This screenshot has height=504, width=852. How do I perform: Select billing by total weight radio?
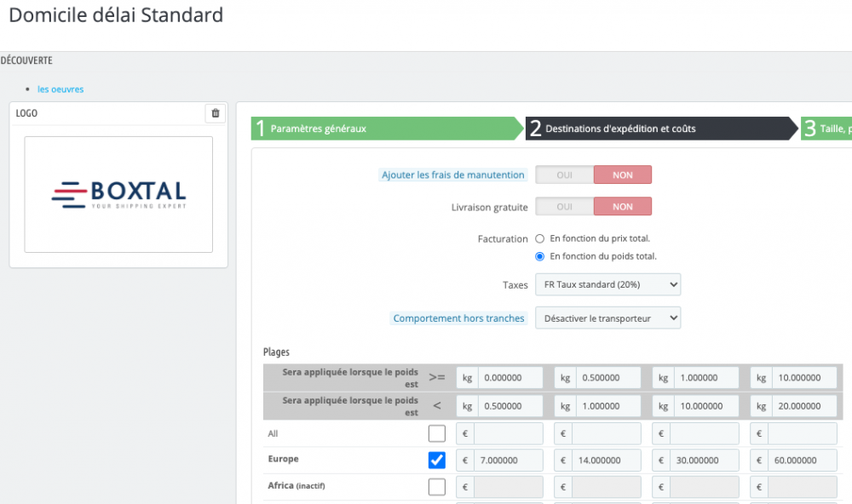coord(539,256)
